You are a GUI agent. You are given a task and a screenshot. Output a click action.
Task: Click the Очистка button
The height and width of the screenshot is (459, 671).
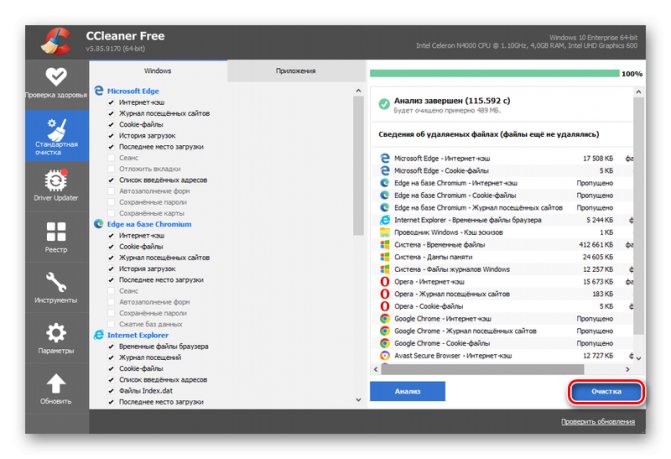click(x=606, y=391)
